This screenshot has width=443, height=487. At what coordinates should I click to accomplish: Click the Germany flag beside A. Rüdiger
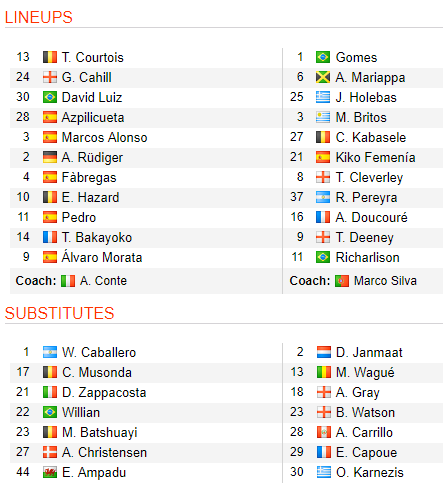point(50,157)
